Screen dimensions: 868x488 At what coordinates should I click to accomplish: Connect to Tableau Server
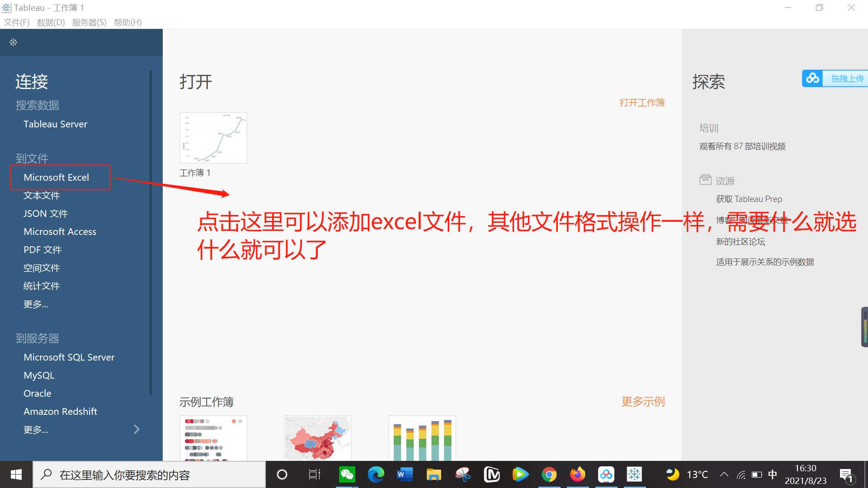55,124
